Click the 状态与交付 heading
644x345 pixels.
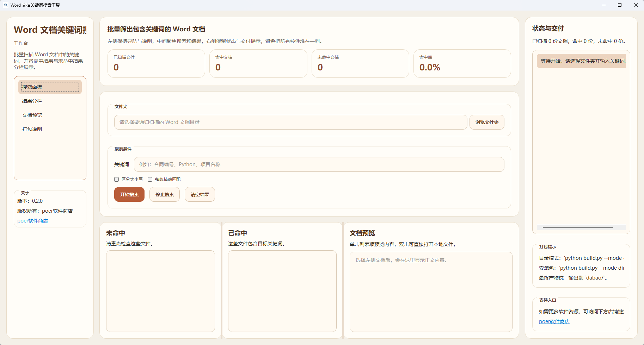(548, 29)
